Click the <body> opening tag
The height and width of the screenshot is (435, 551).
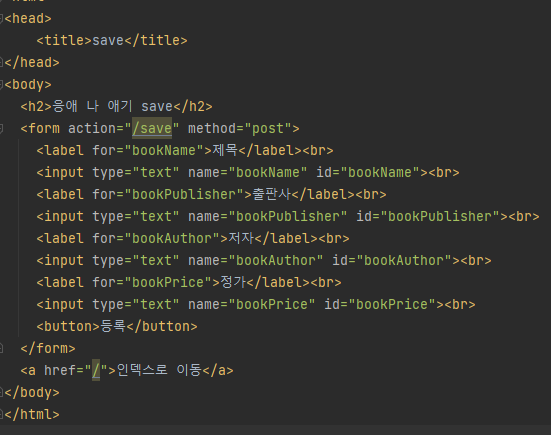tap(28, 85)
